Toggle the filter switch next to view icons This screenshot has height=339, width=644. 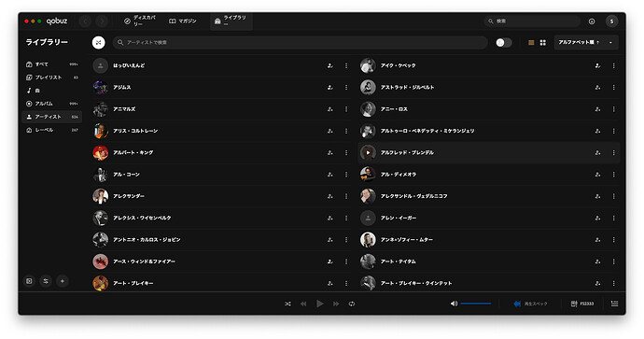coord(504,42)
